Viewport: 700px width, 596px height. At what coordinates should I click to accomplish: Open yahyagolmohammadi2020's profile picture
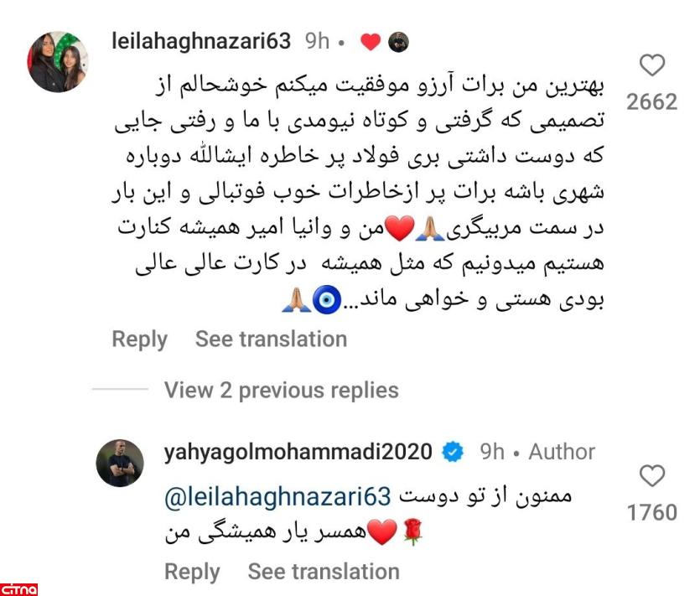click(120, 463)
